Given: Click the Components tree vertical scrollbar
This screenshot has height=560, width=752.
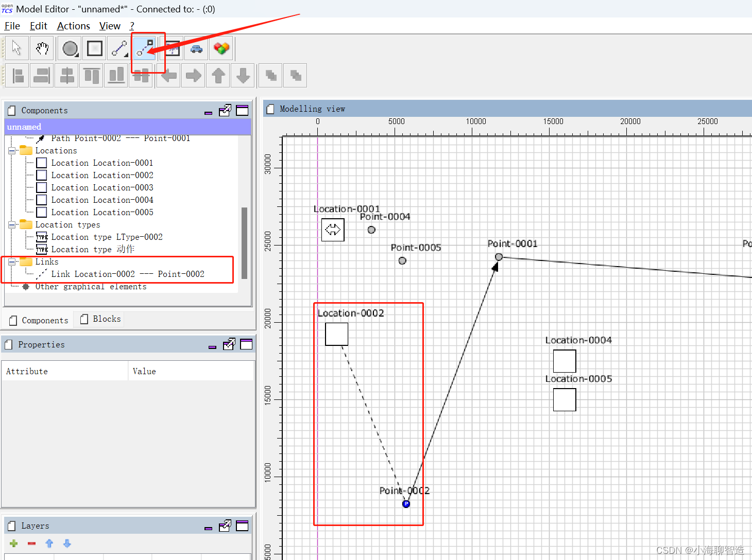Looking at the screenshot, I should 244,243.
